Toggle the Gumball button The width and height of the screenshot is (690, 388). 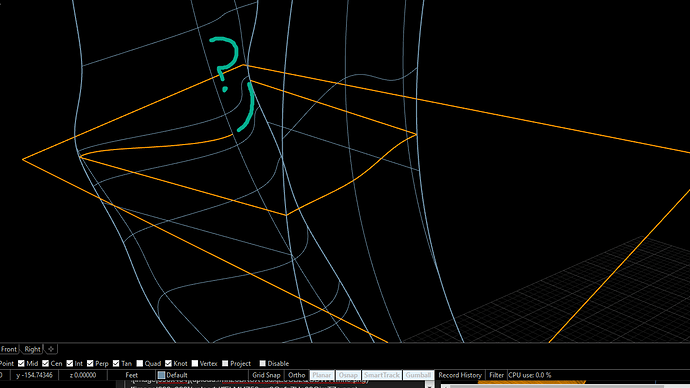[x=418, y=375]
